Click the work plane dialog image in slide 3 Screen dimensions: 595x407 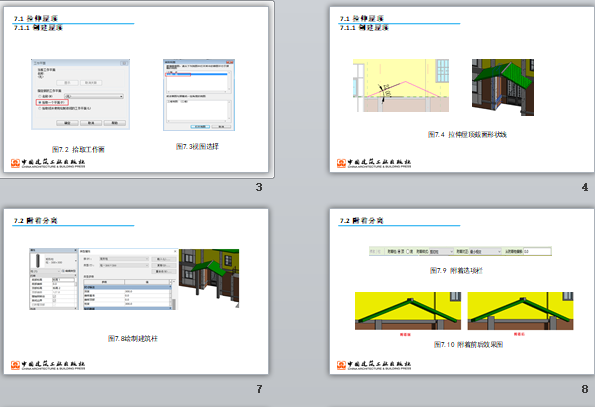click(x=80, y=94)
